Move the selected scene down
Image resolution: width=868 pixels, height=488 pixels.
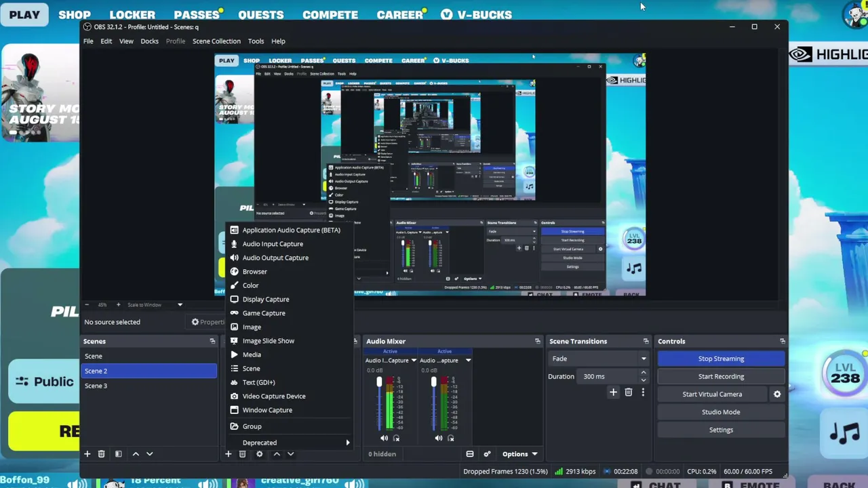point(150,454)
